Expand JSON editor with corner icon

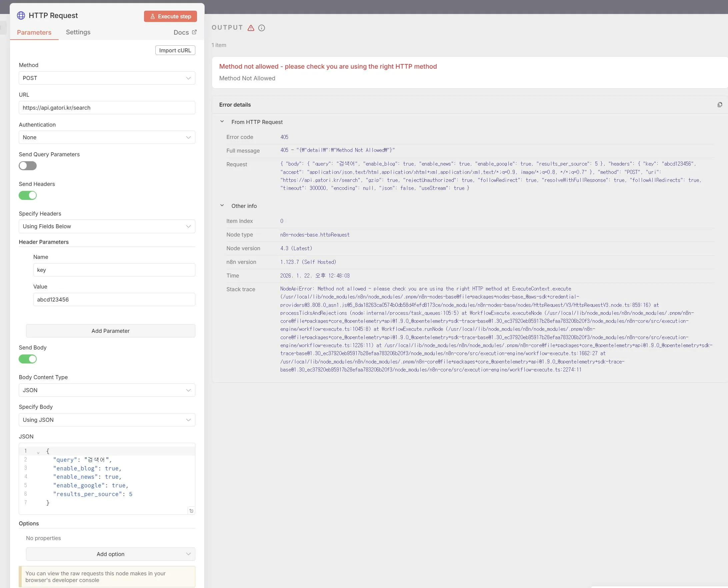[x=191, y=511]
